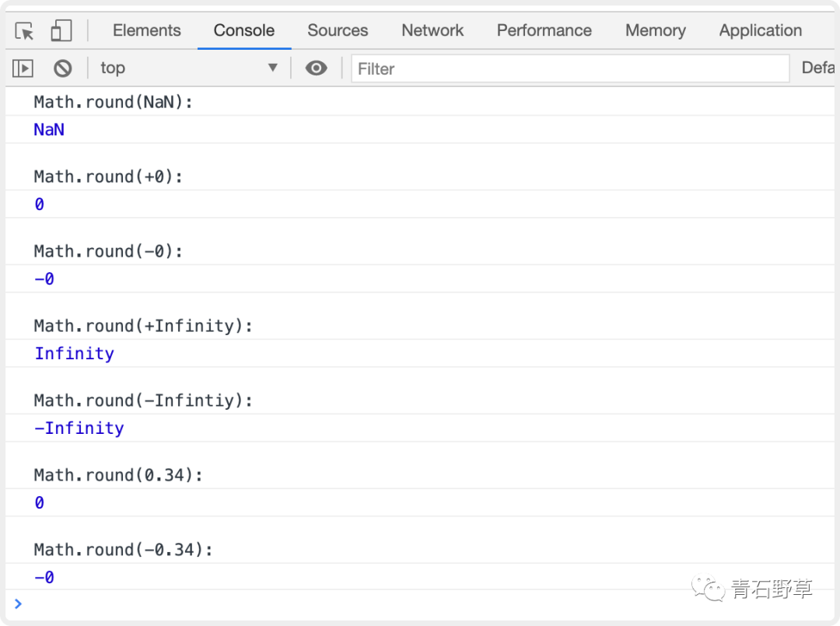Viewport: 840px width, 626px height.
Task: Select the 'Math.round(-Infintiy):' log line
Action: (143, 400)
